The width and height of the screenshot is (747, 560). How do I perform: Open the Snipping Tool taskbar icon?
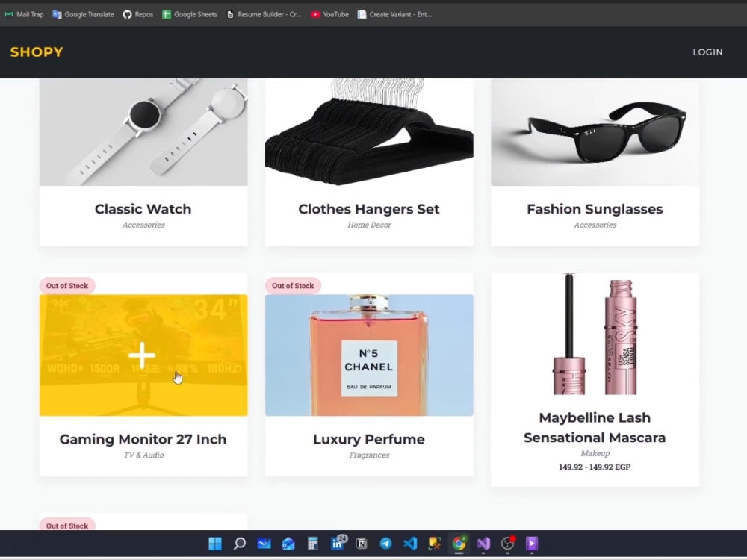pyautogui.click(x=435, y=544)
